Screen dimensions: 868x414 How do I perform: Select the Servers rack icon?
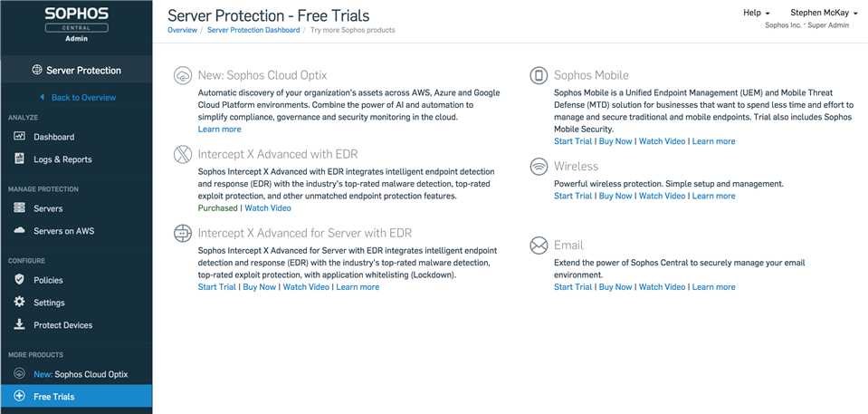coord(19,208)
